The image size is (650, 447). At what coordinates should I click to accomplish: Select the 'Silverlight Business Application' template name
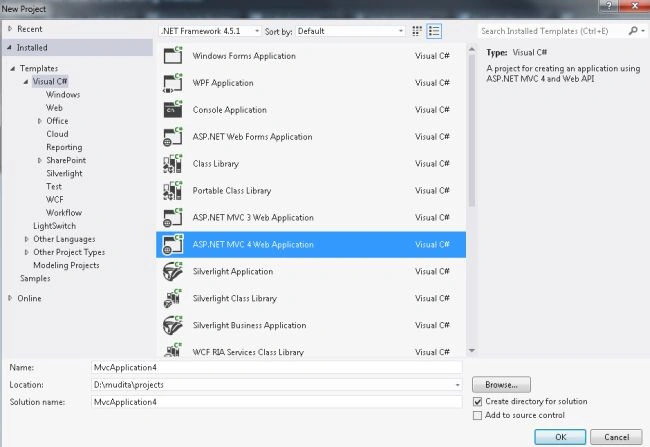249,326
